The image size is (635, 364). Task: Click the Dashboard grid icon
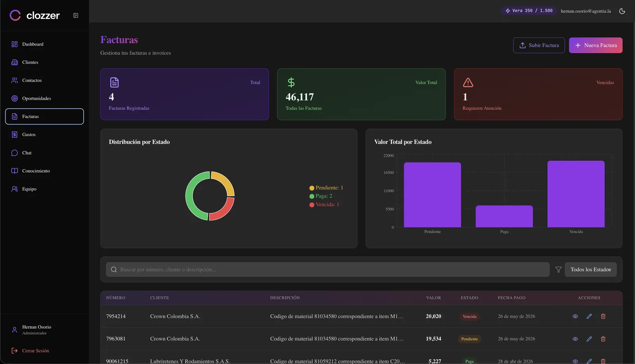pos(15,44)
